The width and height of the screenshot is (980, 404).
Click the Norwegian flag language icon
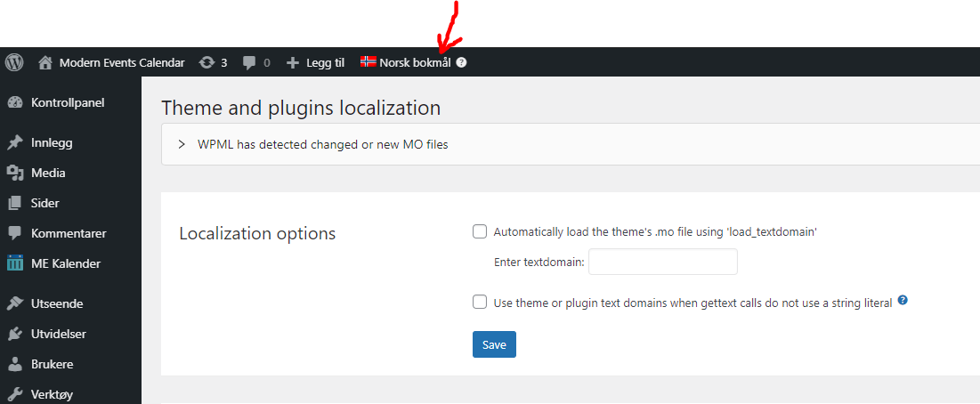369,61
